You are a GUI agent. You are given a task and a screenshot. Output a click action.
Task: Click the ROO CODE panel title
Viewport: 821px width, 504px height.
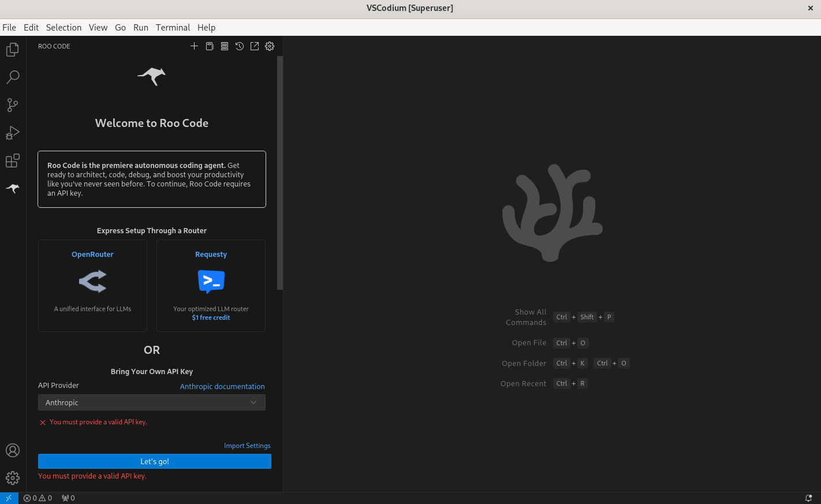pos(54,46)
